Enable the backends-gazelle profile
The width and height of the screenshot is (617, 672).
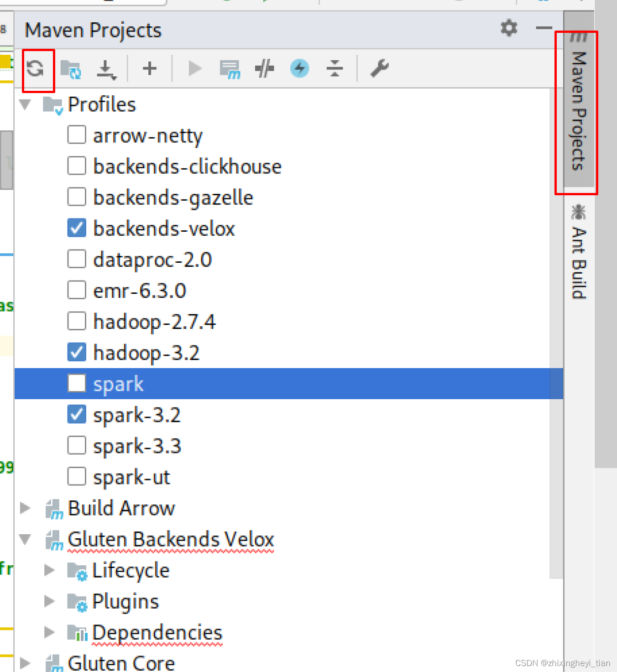point(77,197)
